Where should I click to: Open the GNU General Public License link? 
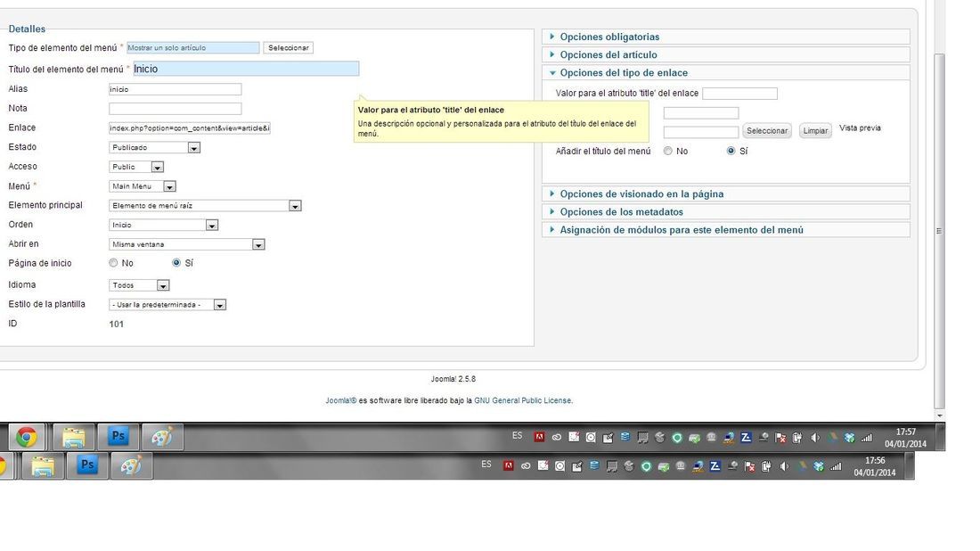click(x=522, y=400)
